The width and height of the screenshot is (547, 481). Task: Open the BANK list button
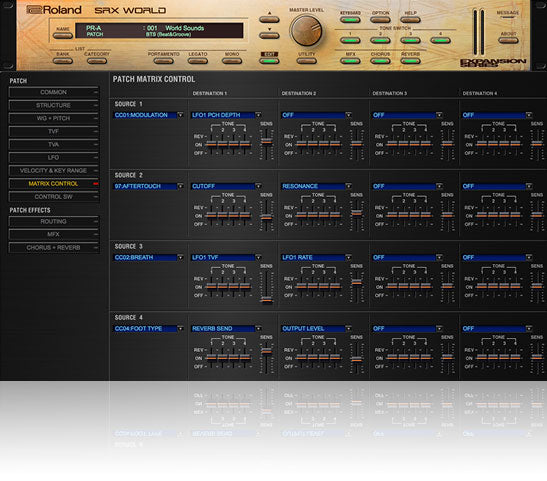click(63, 61)
